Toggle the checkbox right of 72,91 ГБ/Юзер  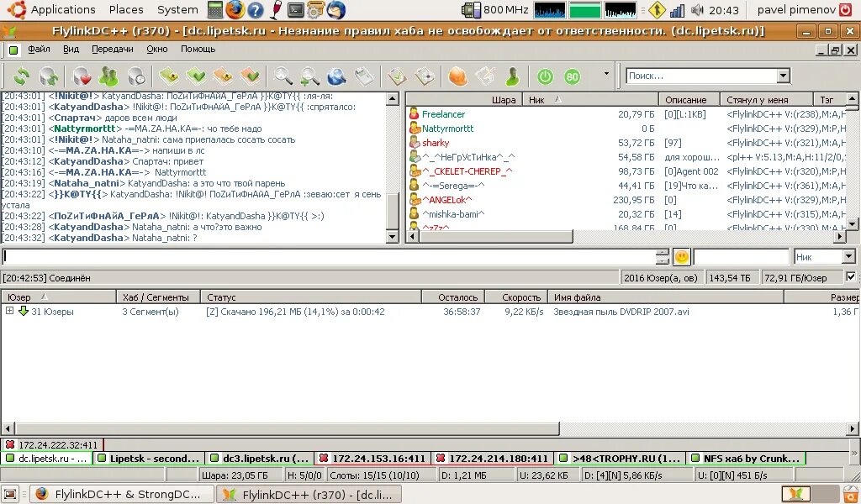tap(851, 277)
